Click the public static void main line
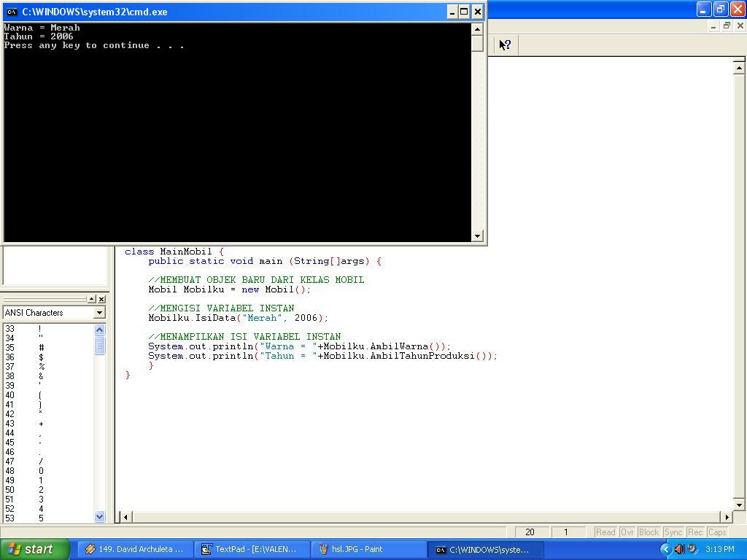 [x=265, y=261]
